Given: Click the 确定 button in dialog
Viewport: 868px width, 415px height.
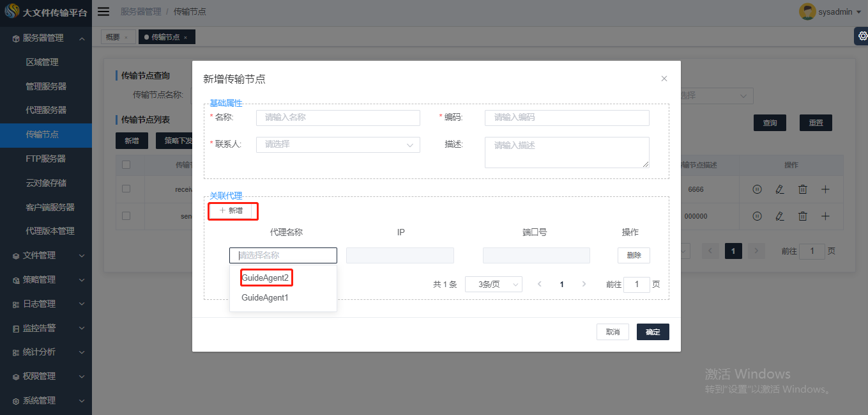Looking at the screenshot, I should tap(652, 332).
